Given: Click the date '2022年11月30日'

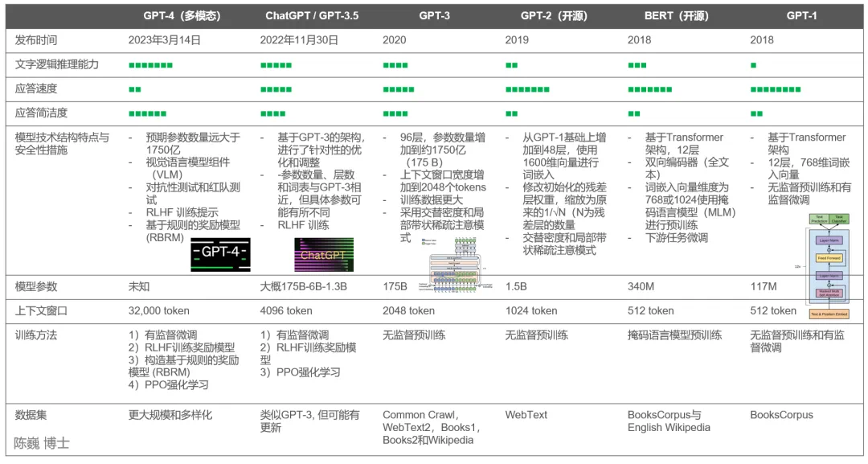Looking at the screenshot, I should [x=299, y=40].
